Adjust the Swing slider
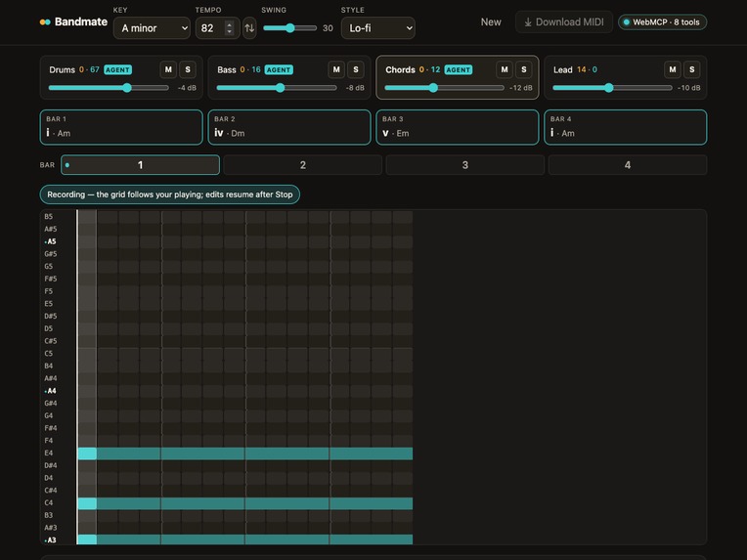The image size is (747, 560). [289, 28]
